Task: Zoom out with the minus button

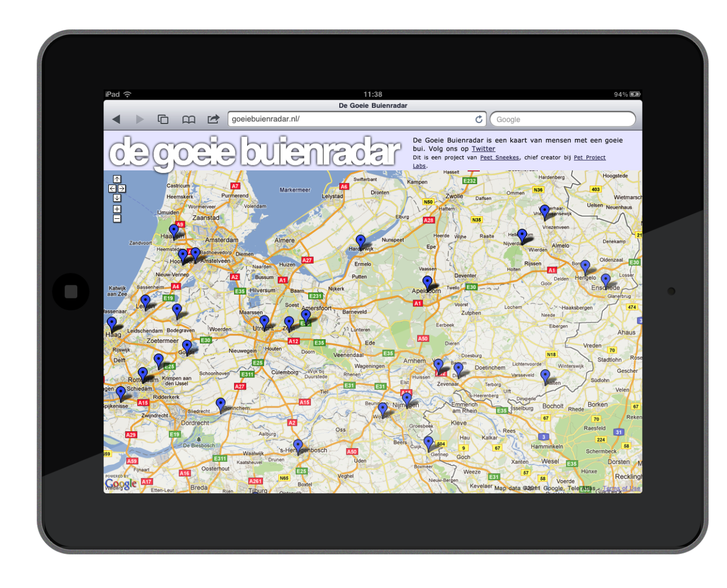Action: coord(117,219)
